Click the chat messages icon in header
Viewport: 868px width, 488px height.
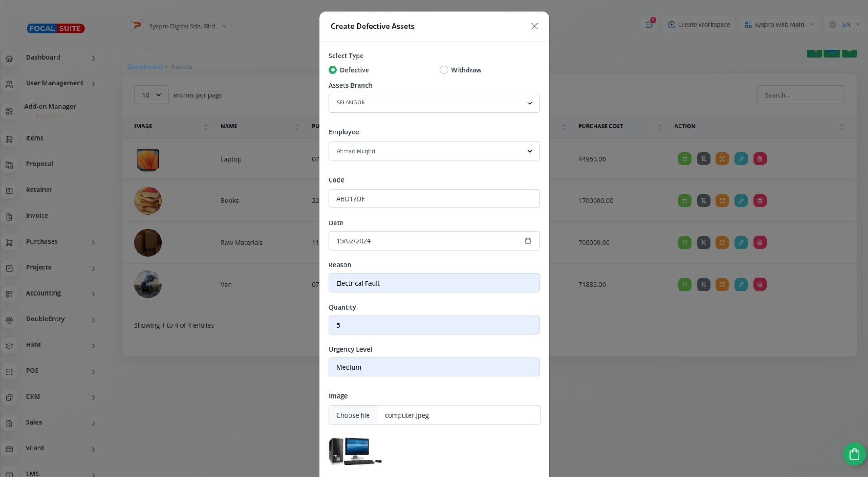point(649,25)
